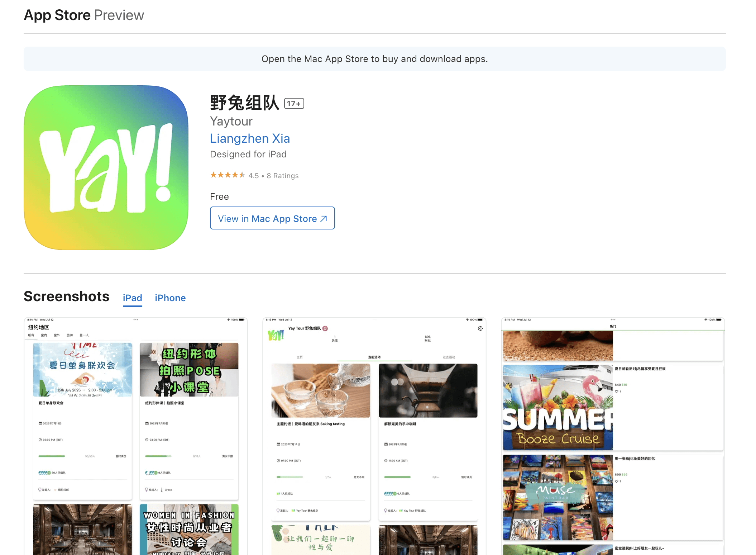Open the third screenshot with Summer Booze Cruise
Viewport: 756px width, 555px height.
(613, 436)
